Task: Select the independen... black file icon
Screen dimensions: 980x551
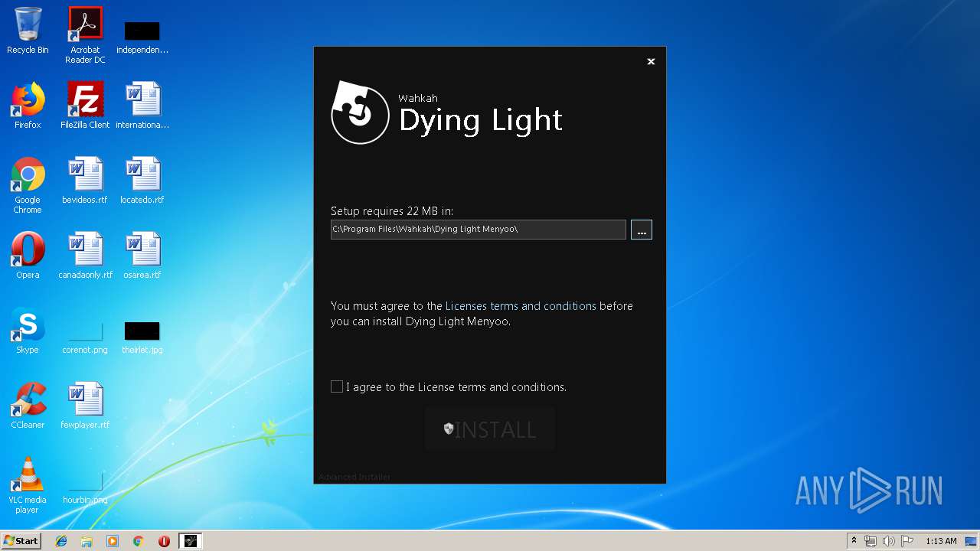Action: pyautogui.click(x=142, y=36)
